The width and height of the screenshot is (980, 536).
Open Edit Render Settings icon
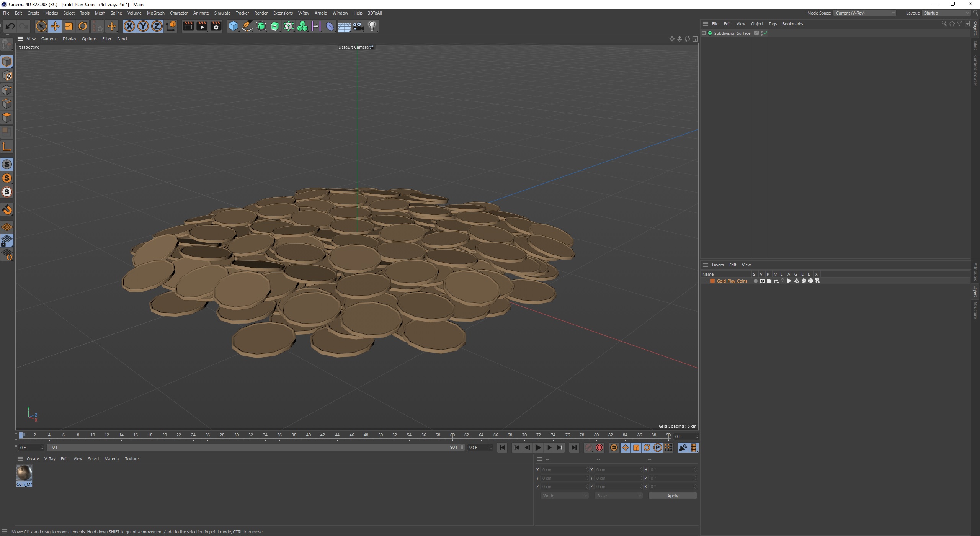click(x=216, y=26)
